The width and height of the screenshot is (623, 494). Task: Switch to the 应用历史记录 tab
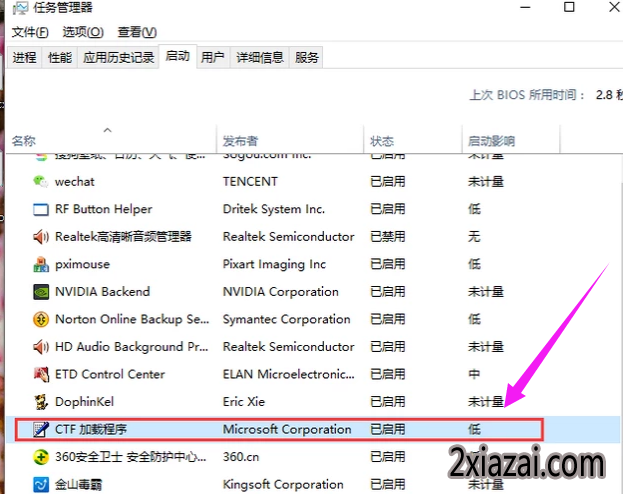[x=118, y=58]
